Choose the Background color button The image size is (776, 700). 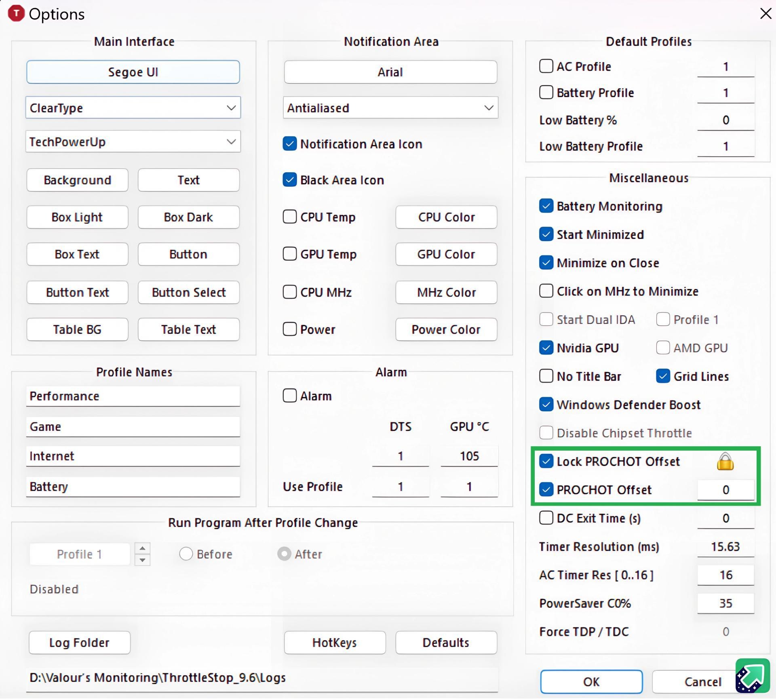[77, 180]
